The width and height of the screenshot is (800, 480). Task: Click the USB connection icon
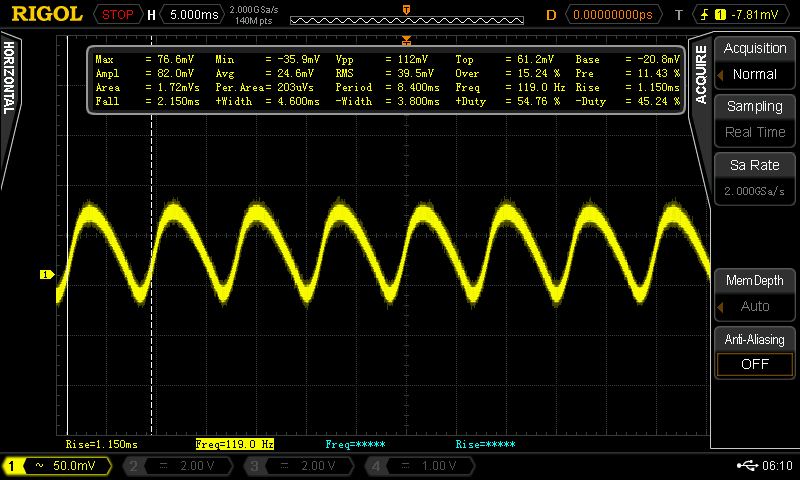click(747, 465)
